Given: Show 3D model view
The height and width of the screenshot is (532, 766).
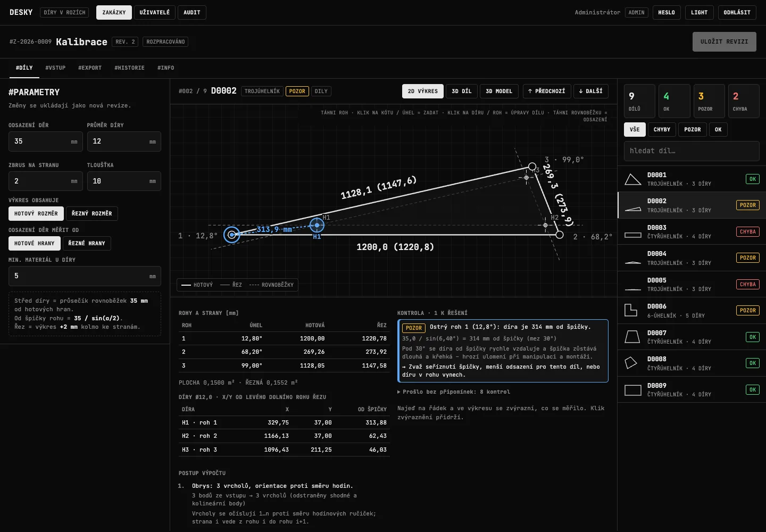Looking at the screenshot, I should click(499, 91).
